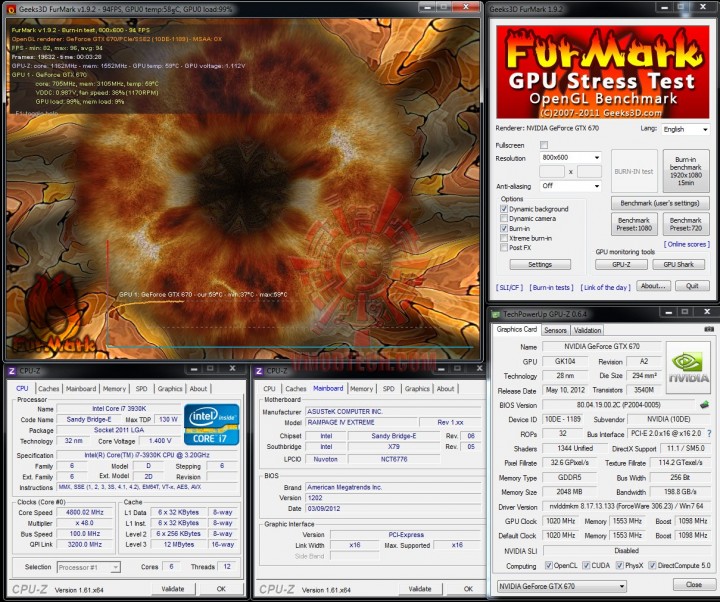Click the GPU-Z bus interface question mark

click(x=709, y=433)
